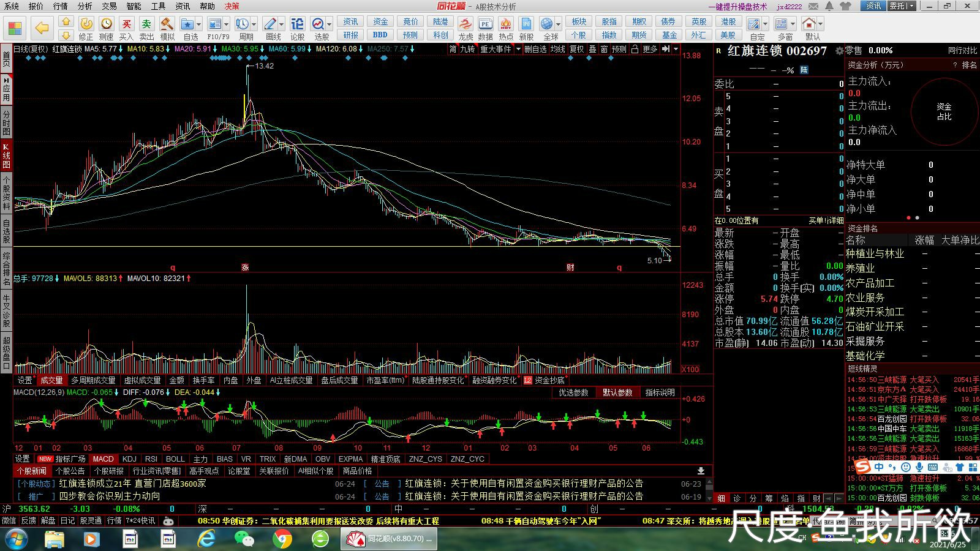This screenshot has height=551, width=980.
Task: Open WeChat from the Windows taskbar
Action: [x=245, y=539]
